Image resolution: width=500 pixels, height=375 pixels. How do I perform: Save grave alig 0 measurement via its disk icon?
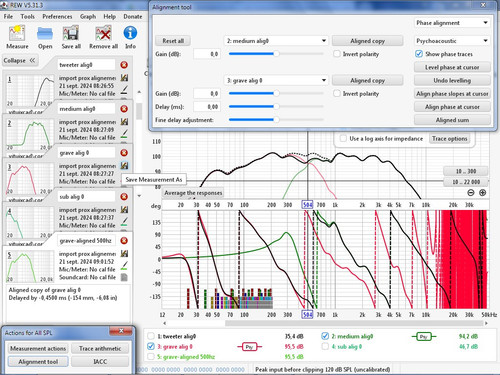pos(124,165)
